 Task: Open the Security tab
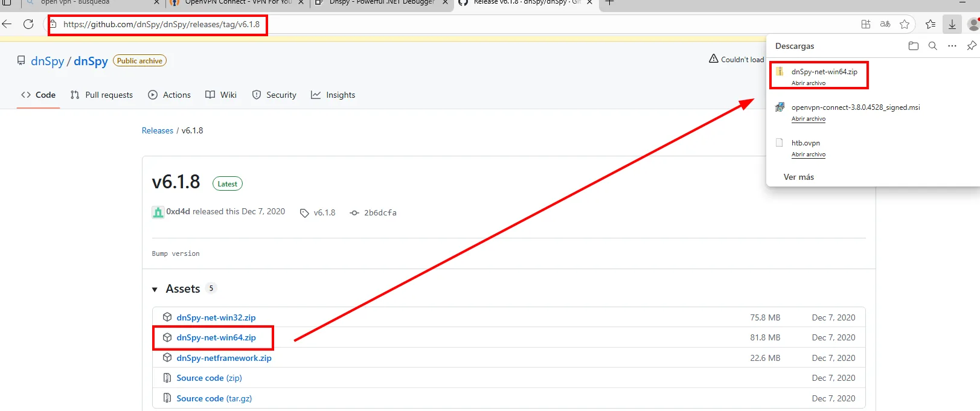(x=274, y=95)
